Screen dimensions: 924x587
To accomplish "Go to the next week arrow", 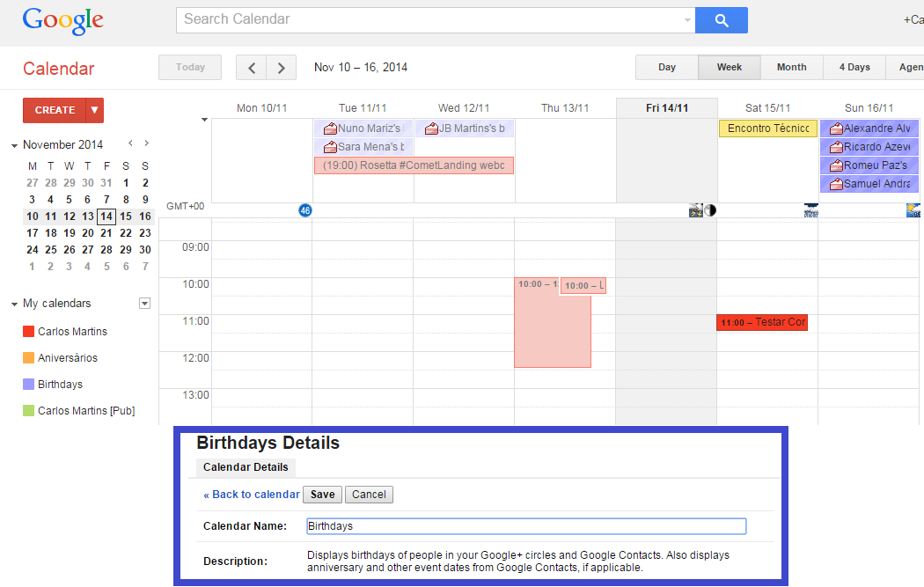I will (281, 68).
